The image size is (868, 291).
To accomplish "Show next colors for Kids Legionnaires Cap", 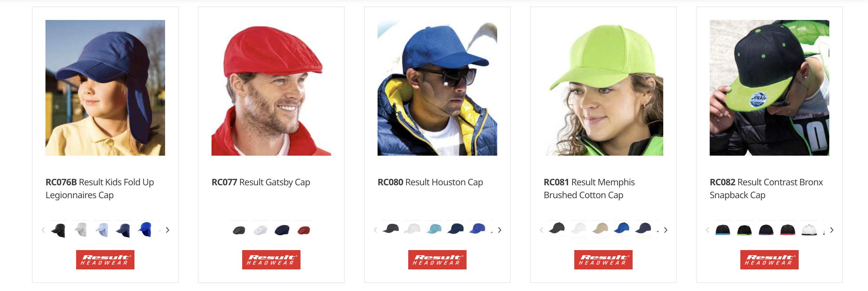I will [167, 230].
